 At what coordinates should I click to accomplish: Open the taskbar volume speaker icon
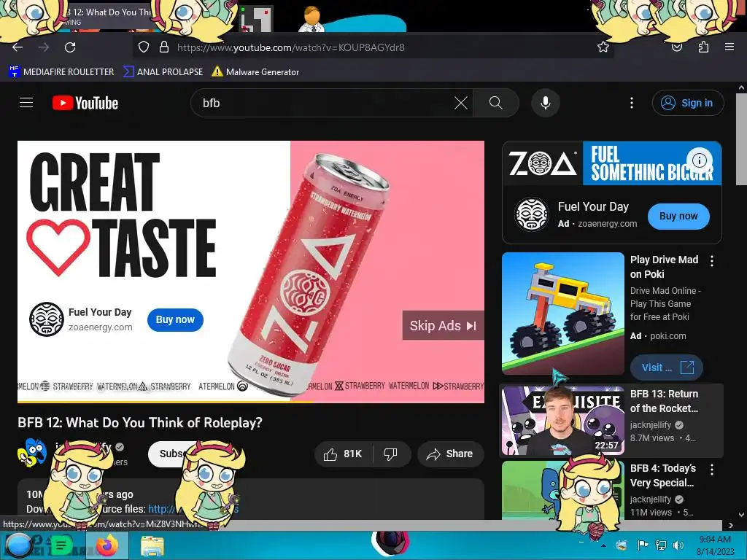(678, 545)
